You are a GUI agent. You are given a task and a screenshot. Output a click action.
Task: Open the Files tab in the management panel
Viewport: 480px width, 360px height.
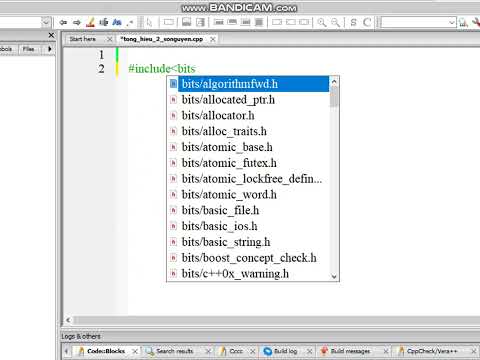click(28, 49)
